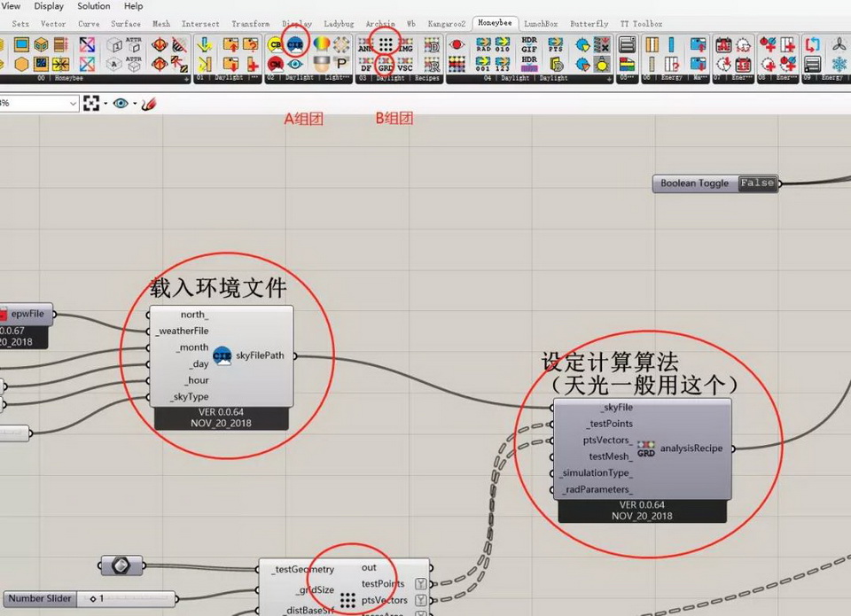The width and height of the screenshot is (851, 616).
Task: Click the epwFile component
Action: (25, 314)
